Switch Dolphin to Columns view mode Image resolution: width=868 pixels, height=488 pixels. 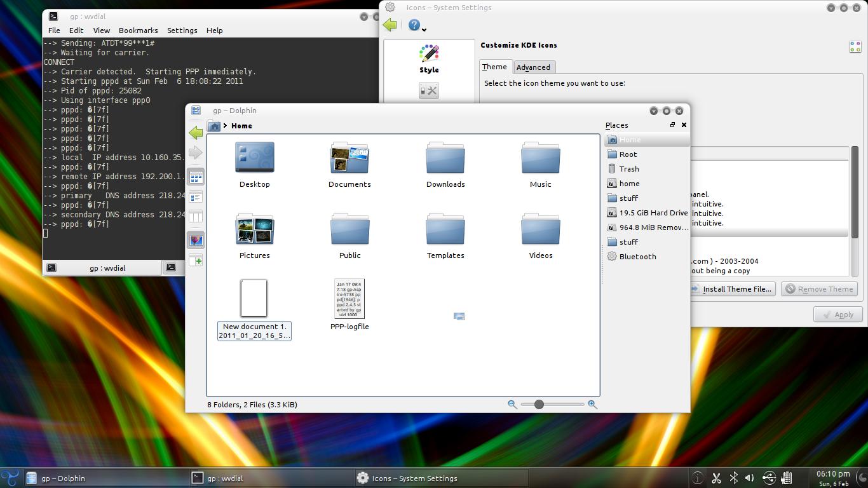(x=196, y=217)
